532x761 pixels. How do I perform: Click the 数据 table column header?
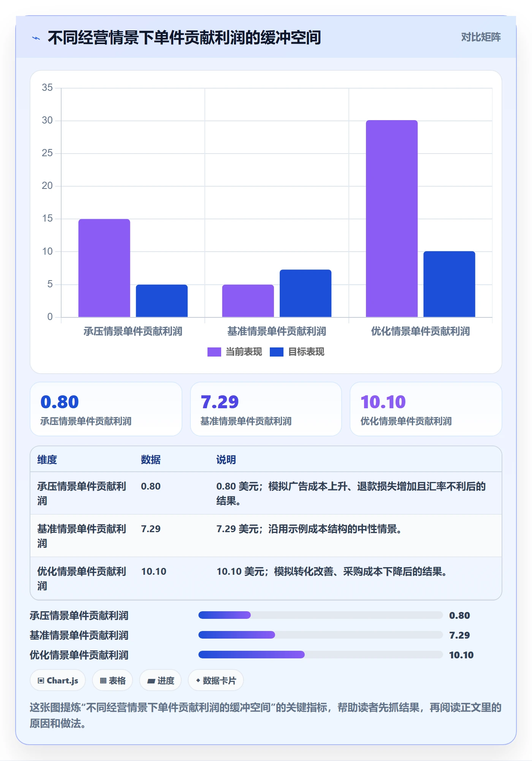click(151, 460)
